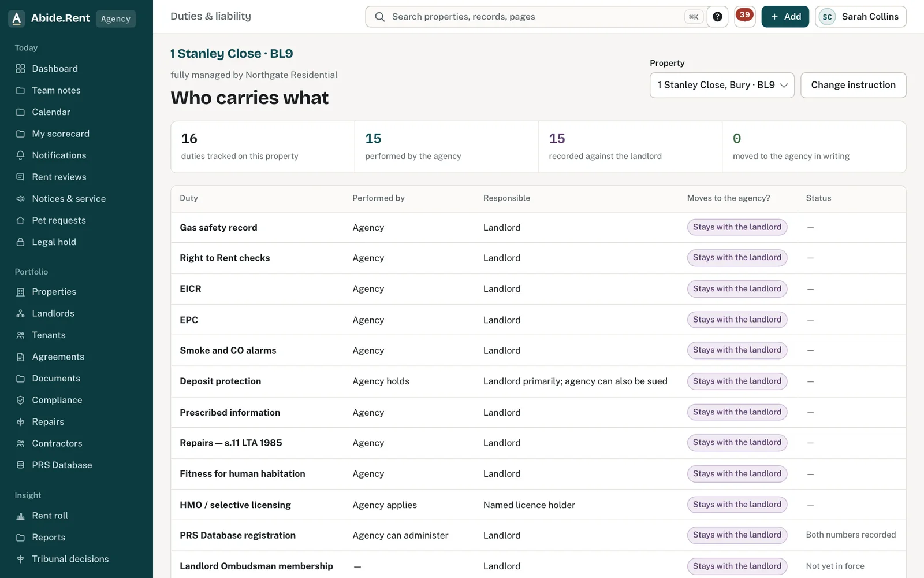
Task: Click the Legal hold padlock icon
Action: [x=20, y=242]
